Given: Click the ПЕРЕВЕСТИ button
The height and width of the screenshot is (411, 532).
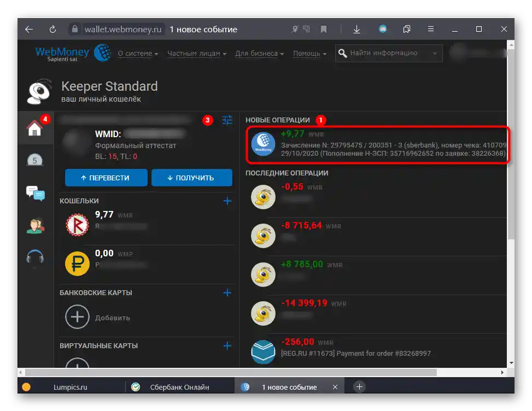Looking at the screenshot, I should coord(106,178).
